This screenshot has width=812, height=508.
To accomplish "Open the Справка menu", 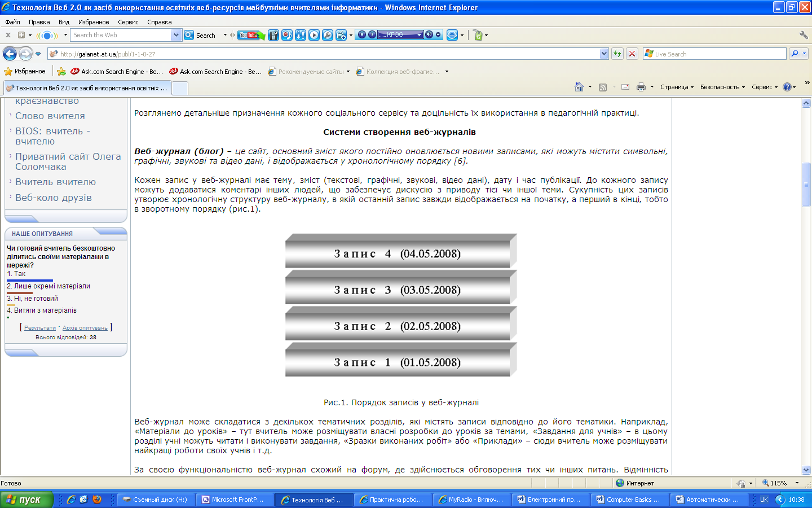I will (160, 22).
